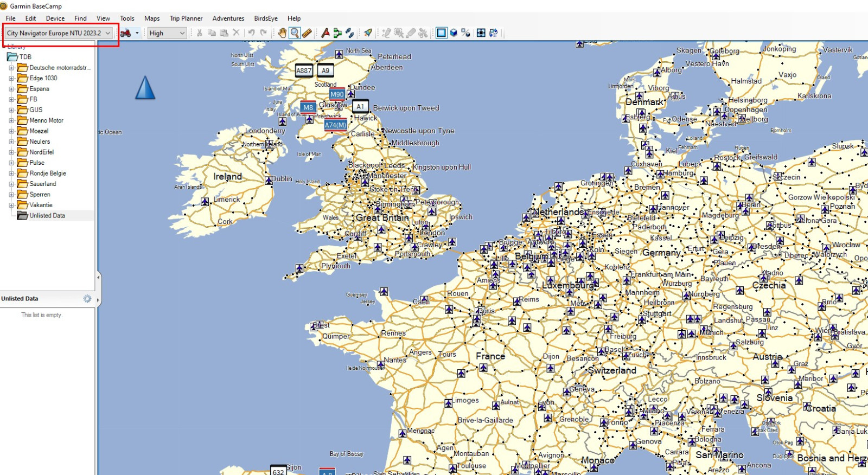Expand the NordEifel folder node
Image resolution: width=868 pixels, height=475 pixels.
[x=11, y=152]
